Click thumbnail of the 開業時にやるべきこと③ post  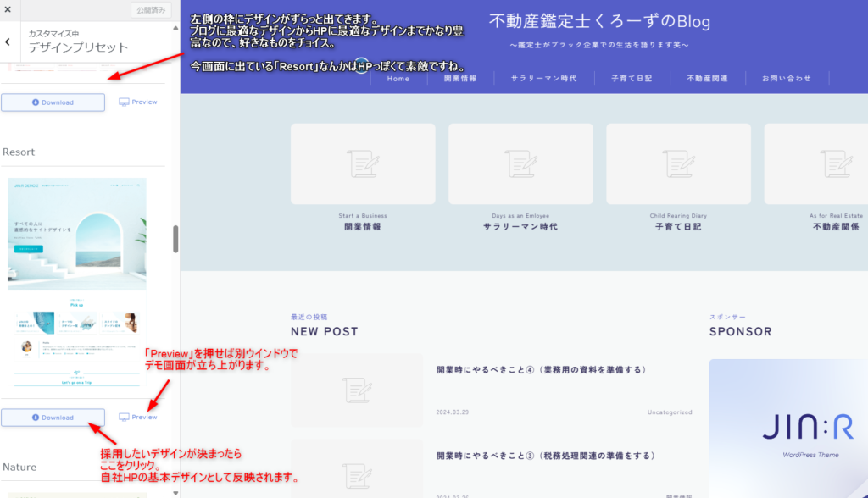point(357,469)
